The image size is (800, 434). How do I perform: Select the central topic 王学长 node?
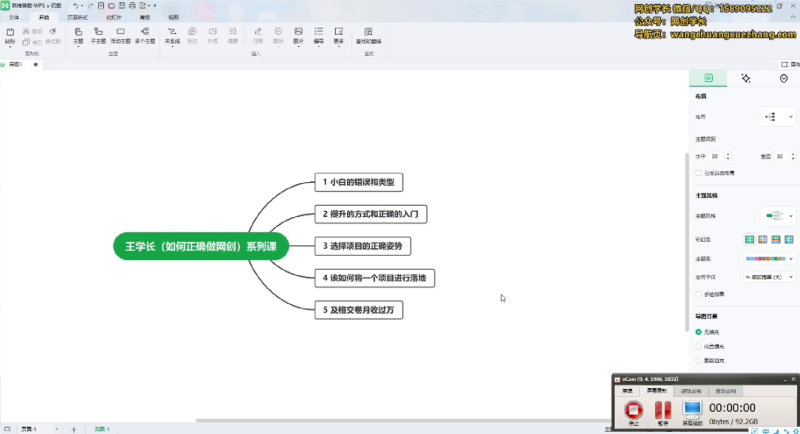click(201, 246)
